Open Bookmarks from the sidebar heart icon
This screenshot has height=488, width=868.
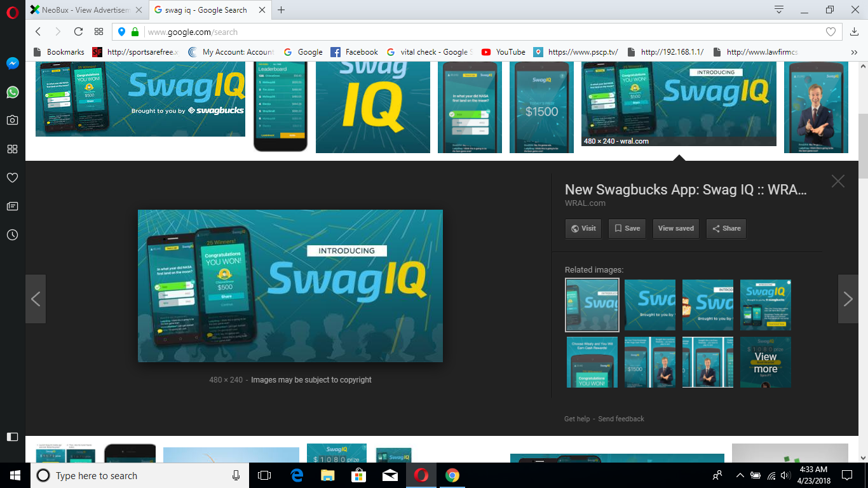12,178
